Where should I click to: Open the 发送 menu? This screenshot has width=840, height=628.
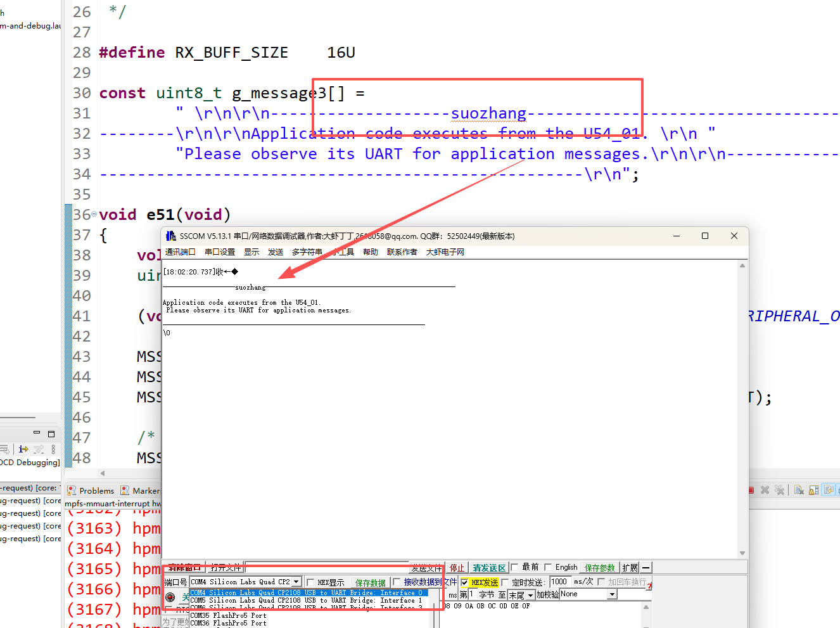click(276, 252)
